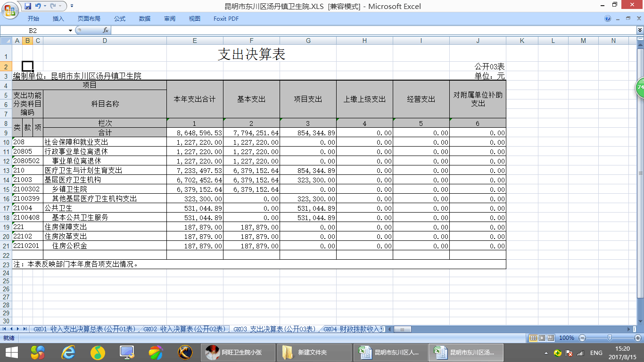Click the 100% zoom level
The width and height of the screenshot is (644, 362).
coord(566,338)
